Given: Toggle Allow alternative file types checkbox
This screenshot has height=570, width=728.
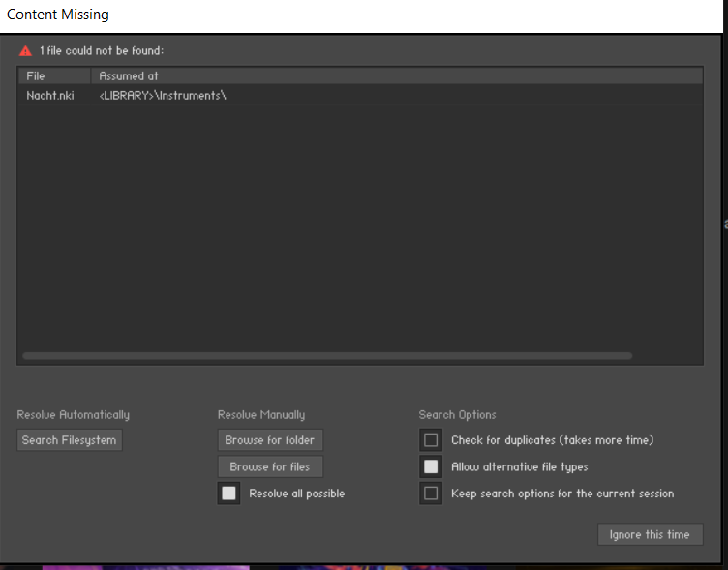Looking at the screenshot, I should coord(431,466).
